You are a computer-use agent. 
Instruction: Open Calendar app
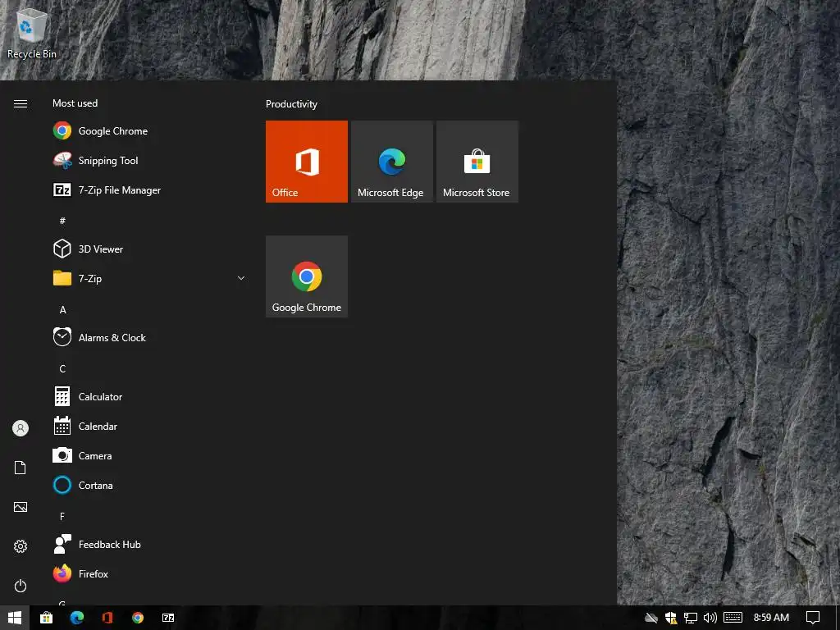(150, 427)
